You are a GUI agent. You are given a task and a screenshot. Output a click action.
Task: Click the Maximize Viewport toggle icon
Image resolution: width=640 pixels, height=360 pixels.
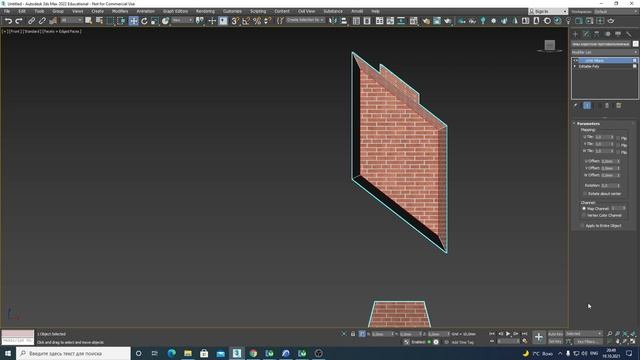tap(632, 341)
